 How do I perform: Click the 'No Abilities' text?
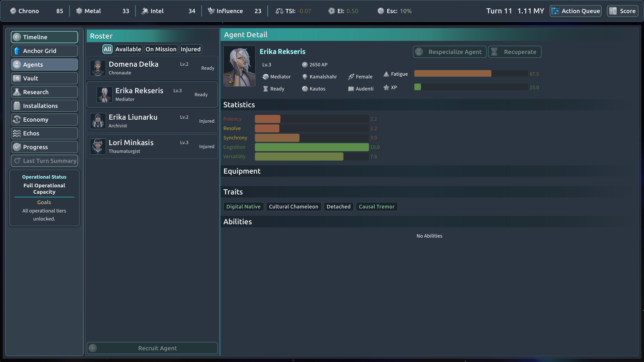pyautogui.click(x=429, y=236)
